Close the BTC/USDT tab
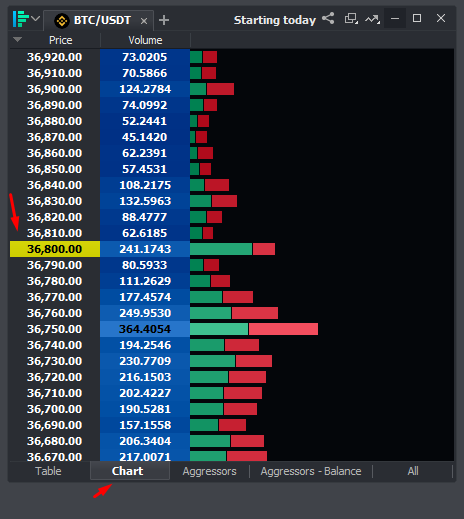The width and height of the screenshot is (464, 519). click(x=144, y=21)
